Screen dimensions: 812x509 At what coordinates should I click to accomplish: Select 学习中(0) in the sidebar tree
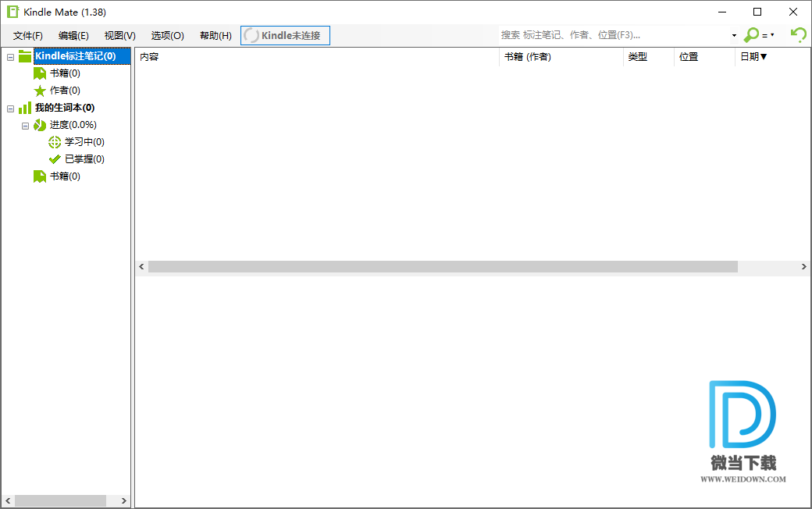pyautogui.click(x=84, y=142)
